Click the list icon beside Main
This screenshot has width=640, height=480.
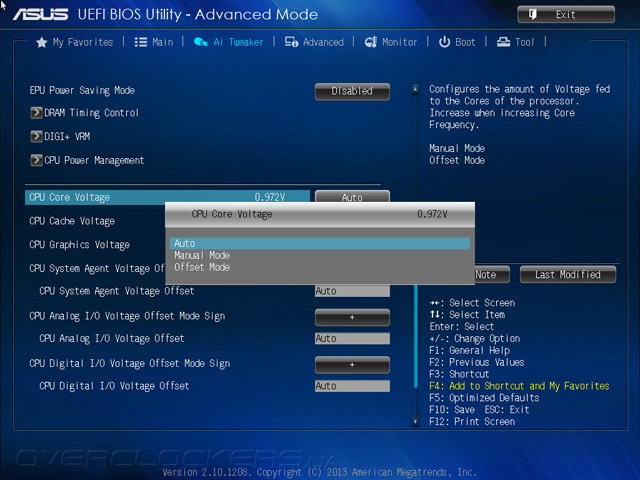point(141,42)
